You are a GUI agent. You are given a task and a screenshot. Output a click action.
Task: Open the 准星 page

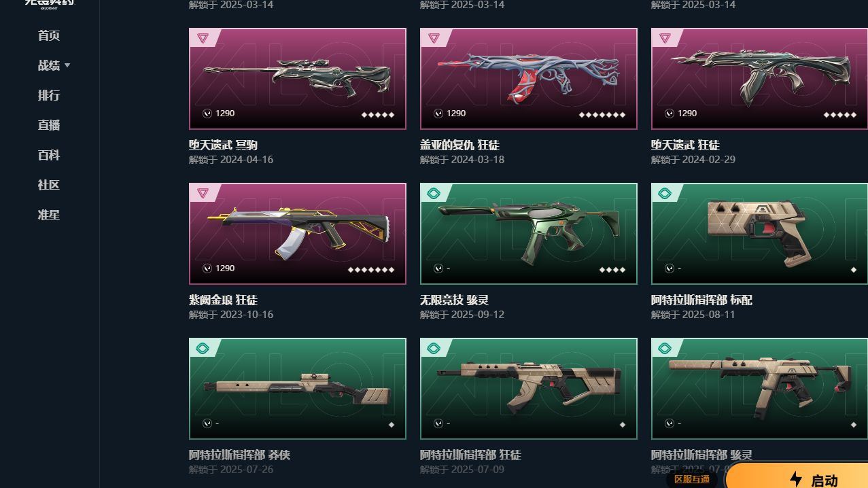pyautogui.click(x=49, y=215)
